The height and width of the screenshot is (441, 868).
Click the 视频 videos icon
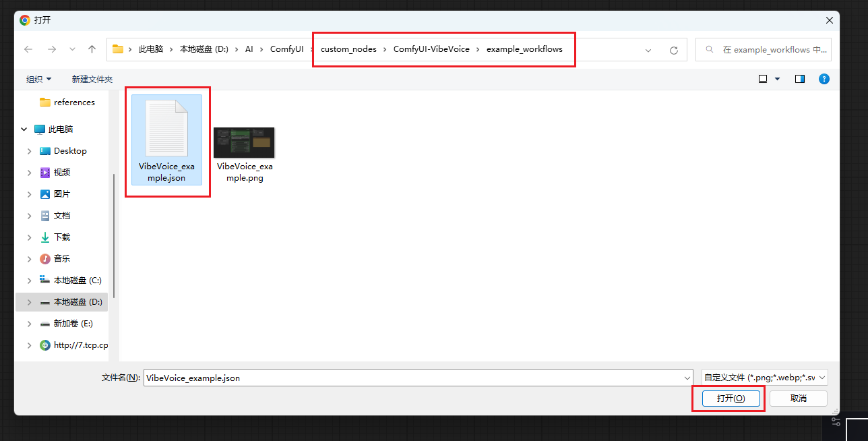tap(45, 173)
